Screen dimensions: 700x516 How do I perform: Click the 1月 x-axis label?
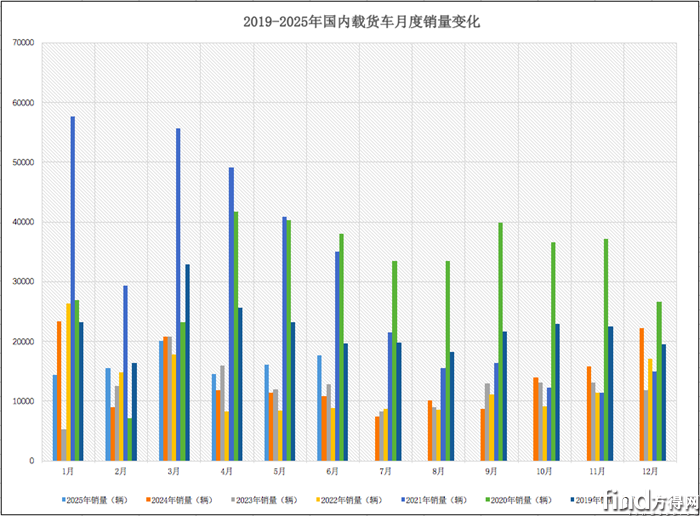(67, 471)
